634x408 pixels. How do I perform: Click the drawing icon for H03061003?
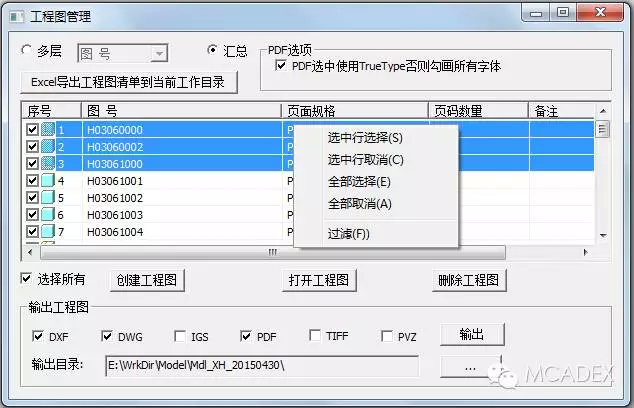point(48,215)
